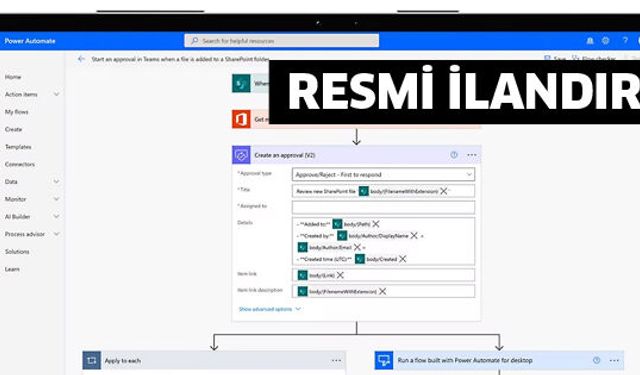Open the Create an approval ellipsis menu

click(472, 155)
